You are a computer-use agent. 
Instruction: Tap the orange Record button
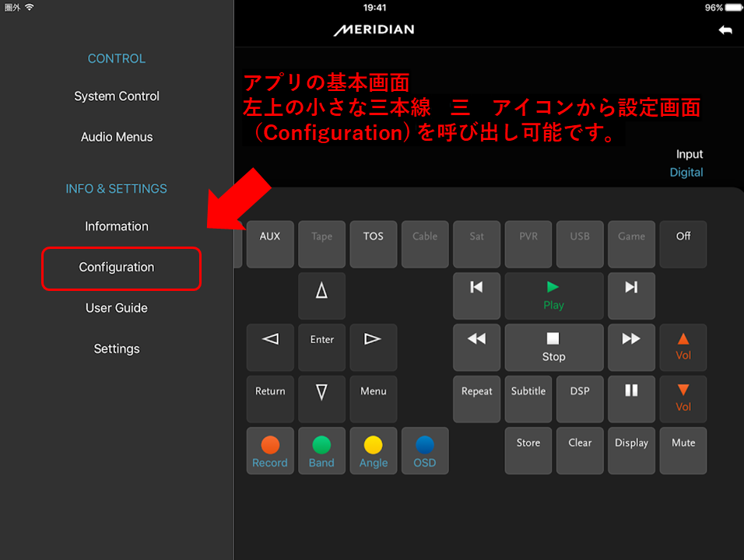pos(270,451)
